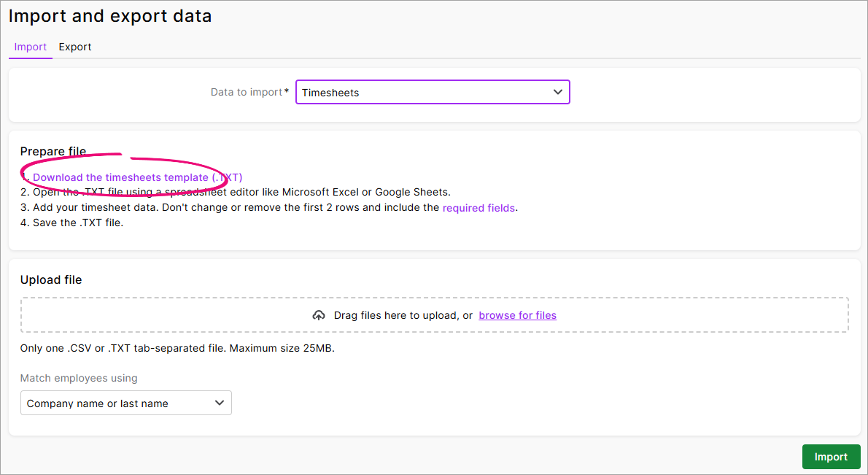Select the Import tab
The width and height of the screenshot is (868, 475).
click(x=30, y=47)
